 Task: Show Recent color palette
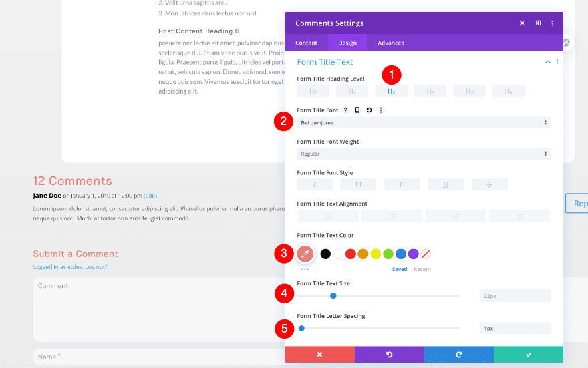[x=422, y=269]
